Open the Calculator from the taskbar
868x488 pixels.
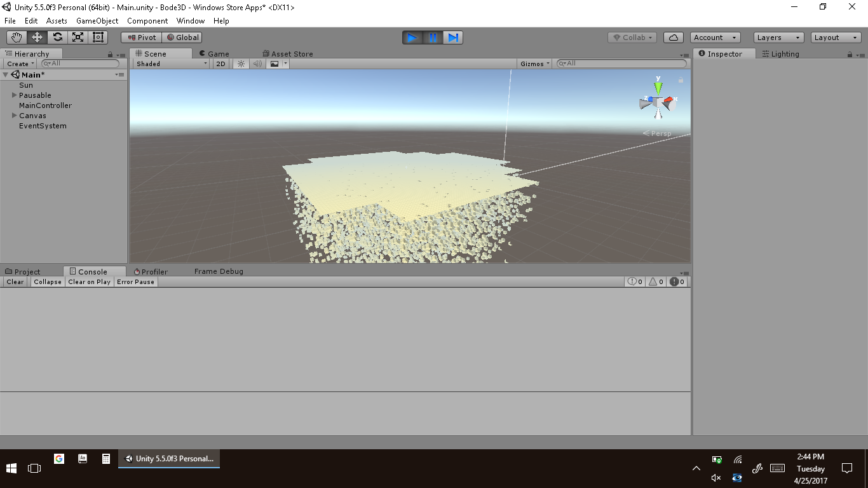tap(106, 458)
